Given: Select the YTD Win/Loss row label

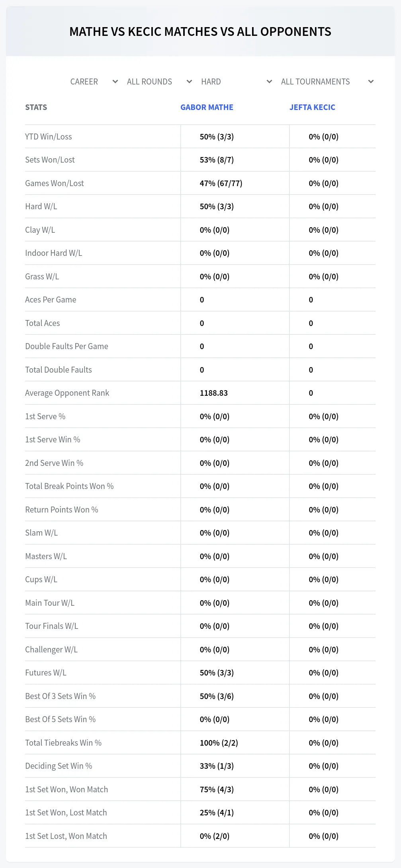Looking at the screenshot, I should click(49, 137).
